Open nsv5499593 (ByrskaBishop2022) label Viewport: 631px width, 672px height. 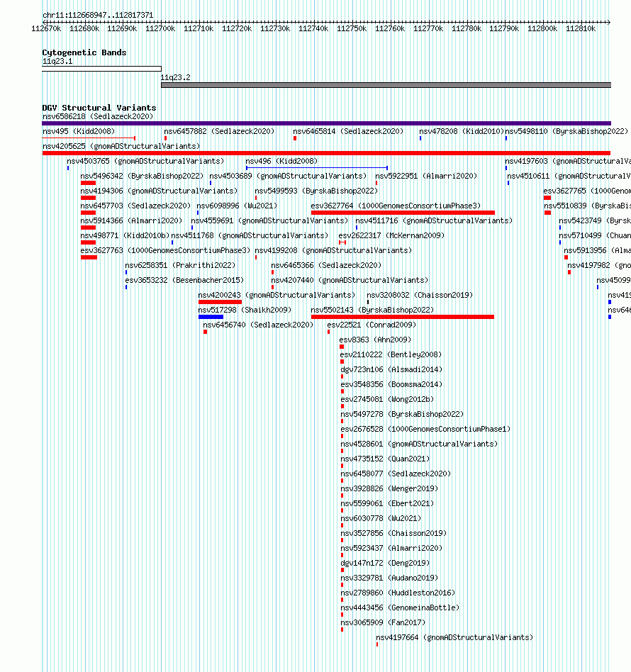pyautogui.click(x=316, y=191)
